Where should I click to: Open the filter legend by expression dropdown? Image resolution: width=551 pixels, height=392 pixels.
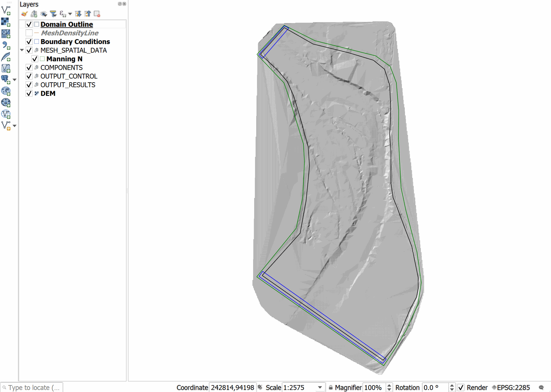(x=70, y=14)
